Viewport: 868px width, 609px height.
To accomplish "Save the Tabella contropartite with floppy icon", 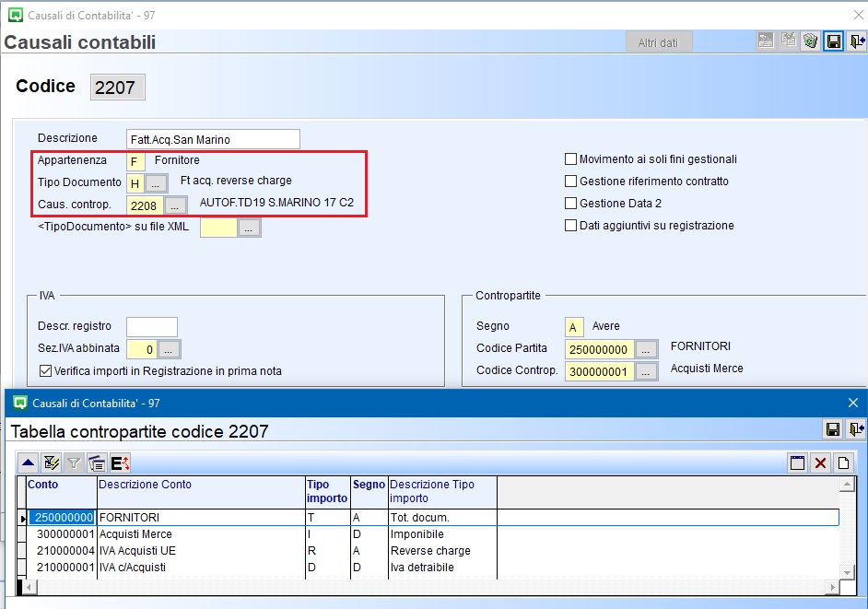I will (833, 429).
